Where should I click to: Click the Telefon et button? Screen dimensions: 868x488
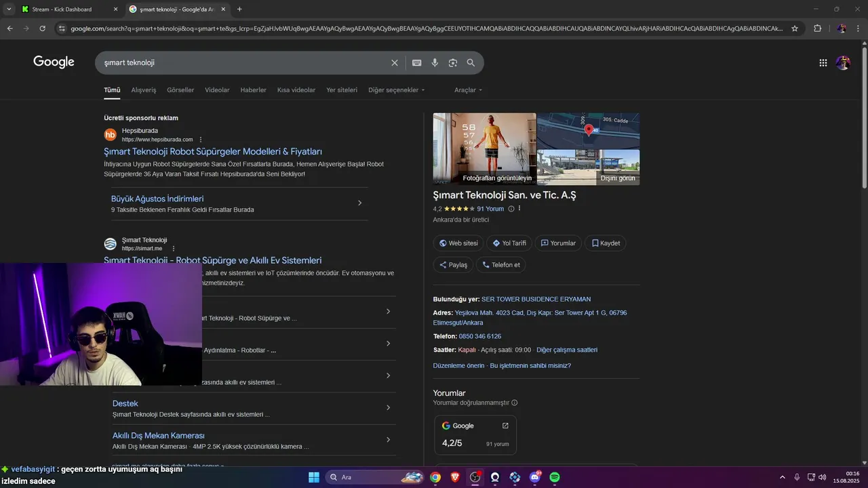500,265
